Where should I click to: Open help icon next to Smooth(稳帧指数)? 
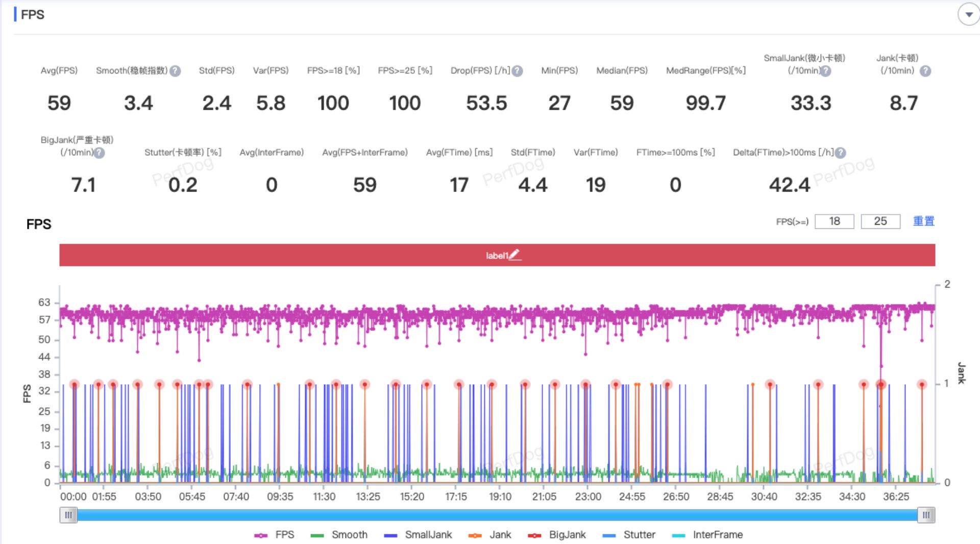pos(175,71)
